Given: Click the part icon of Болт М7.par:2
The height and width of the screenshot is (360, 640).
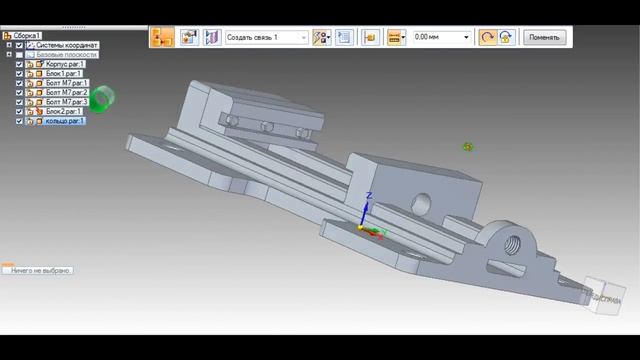Looking at the screenshot, I should [x=39, y=92].
